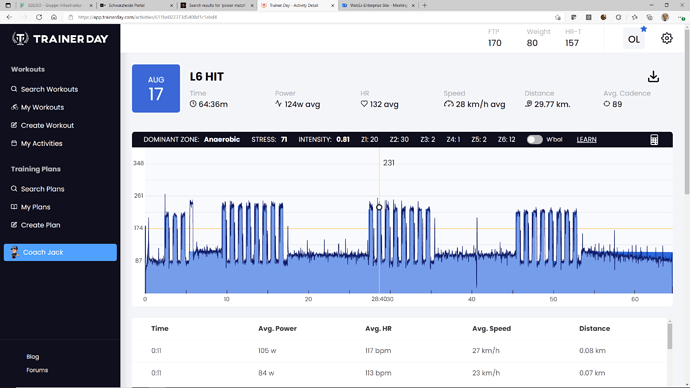Click the clock icon beside 64:36m
690x388 pixels.
(193, 104)
